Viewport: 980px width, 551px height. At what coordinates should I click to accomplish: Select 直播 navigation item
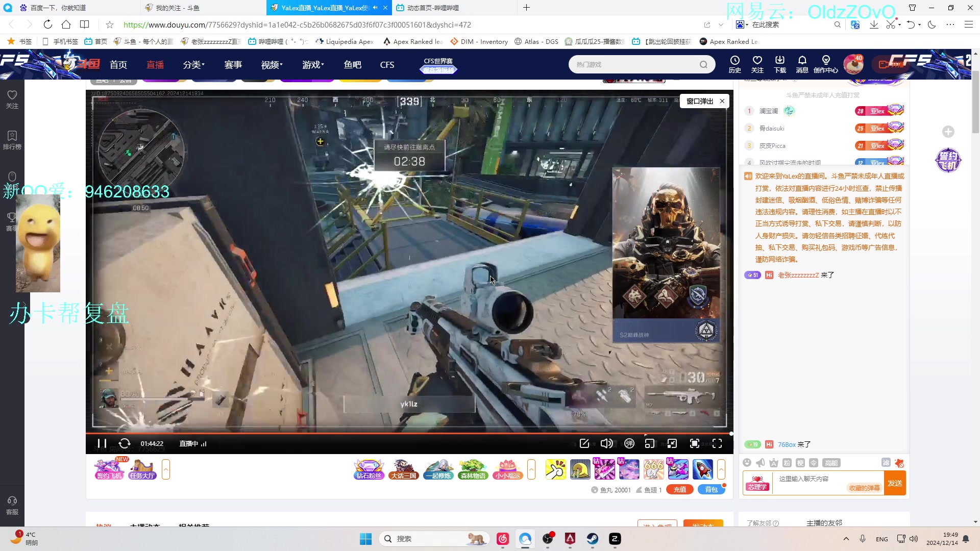[x=155, y=65]
